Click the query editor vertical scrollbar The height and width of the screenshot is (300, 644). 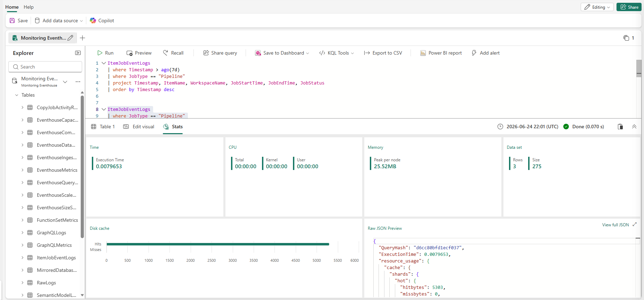[639, 68]
